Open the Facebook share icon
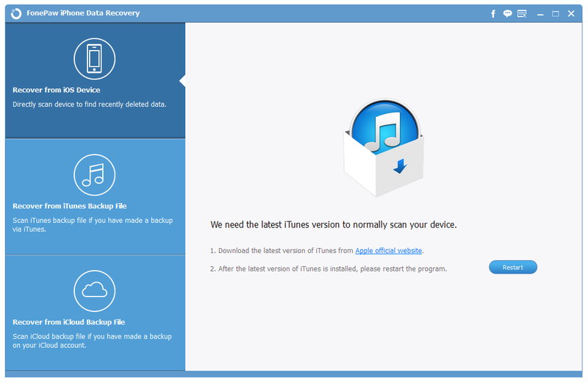The height and width of the screenshot is (384, 588). tap(493, 14)
